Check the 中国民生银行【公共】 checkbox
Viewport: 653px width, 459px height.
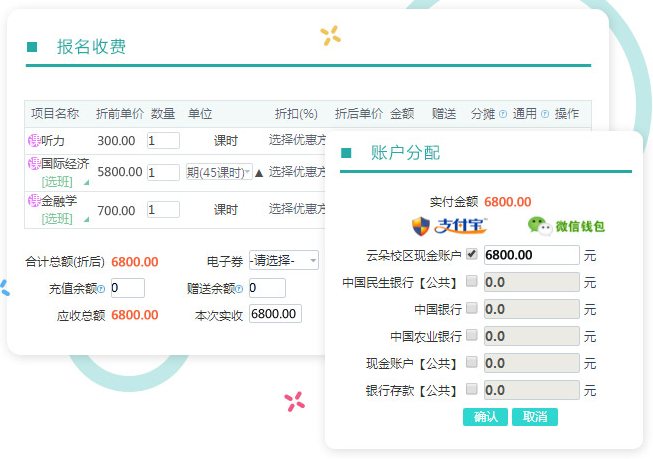tap(471, 281)
